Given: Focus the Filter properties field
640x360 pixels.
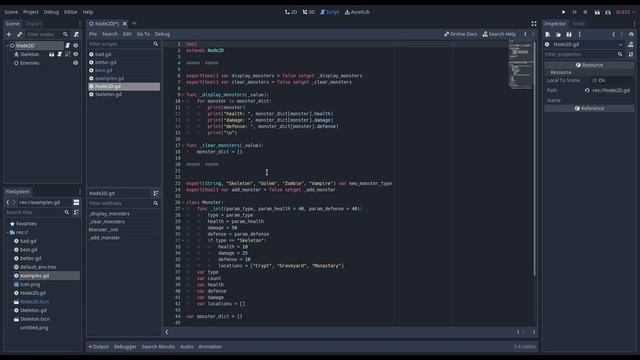Looking at the screenshot, I should 584,54.
